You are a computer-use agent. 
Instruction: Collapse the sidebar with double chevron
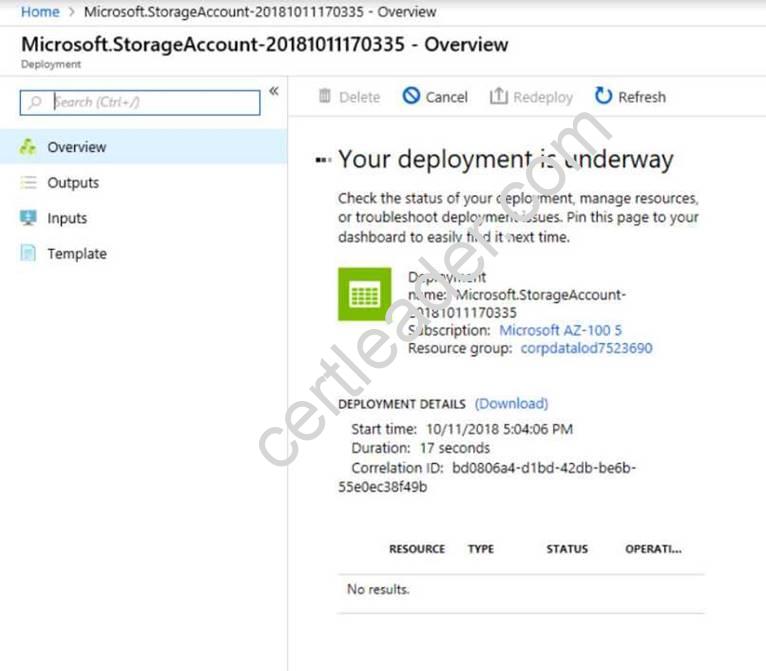pos(274,91)
